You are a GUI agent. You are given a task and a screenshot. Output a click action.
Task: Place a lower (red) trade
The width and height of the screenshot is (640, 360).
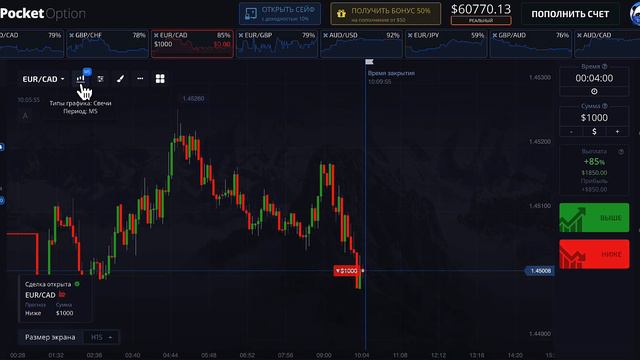pos(594,254)
